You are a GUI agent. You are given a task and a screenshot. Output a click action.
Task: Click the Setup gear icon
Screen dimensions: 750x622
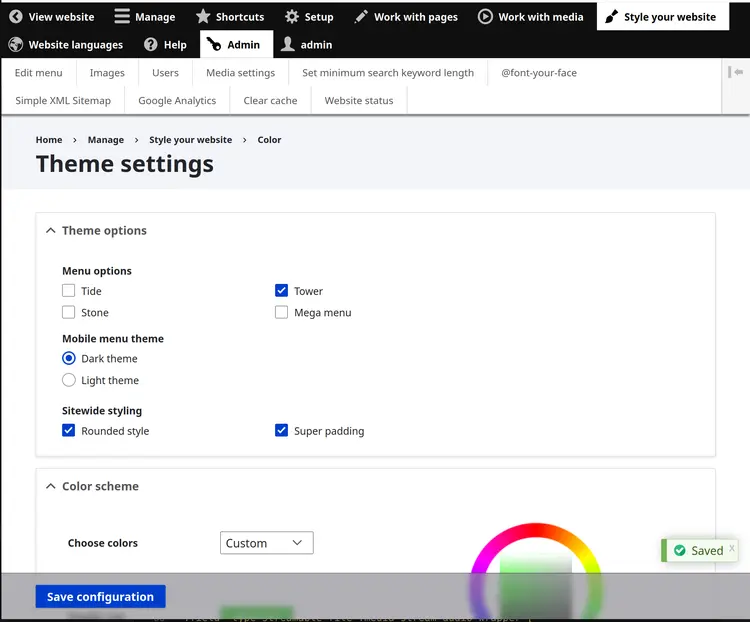(292, 17)
